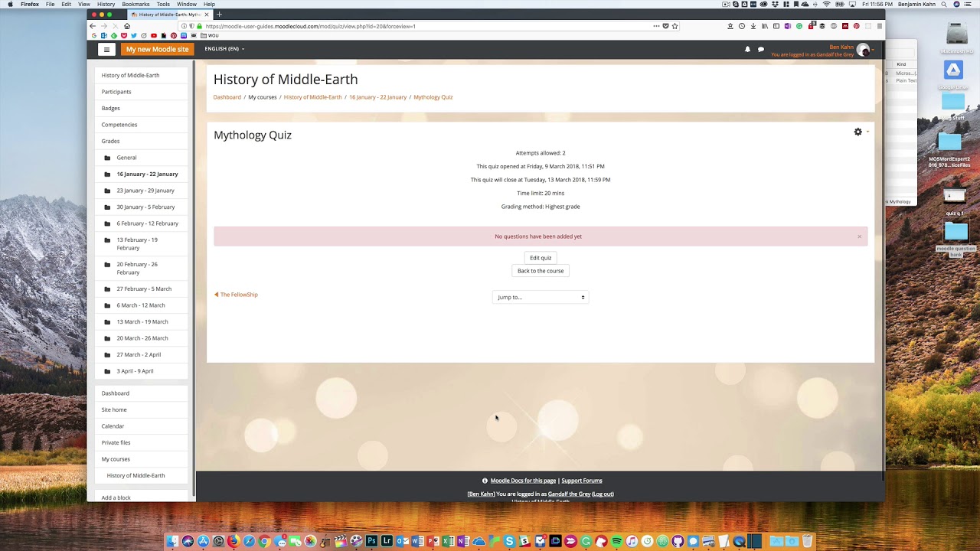Open the new tab plus button
This screenshot has width=980, height=551.
[219, 14]
